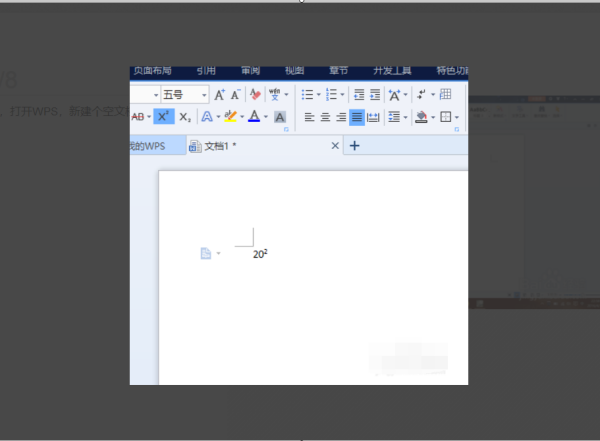The image size is (600, 441).
Task: Expand the borders dropdown arrow
Action: pyautogui.click(x=457, y=117)
